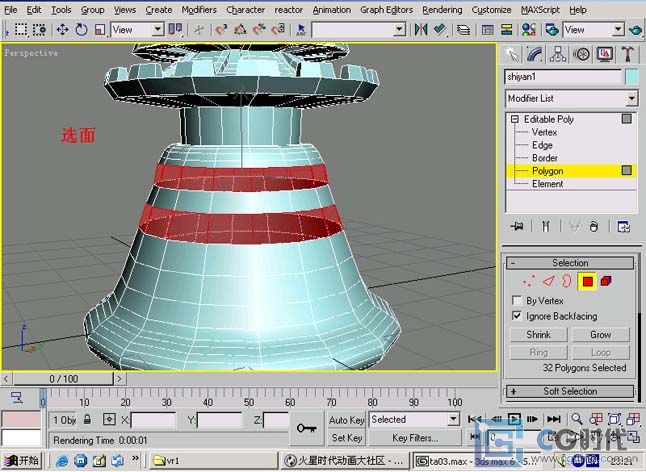
Task: Select the Rotate tool
Action: click(81, 30)
